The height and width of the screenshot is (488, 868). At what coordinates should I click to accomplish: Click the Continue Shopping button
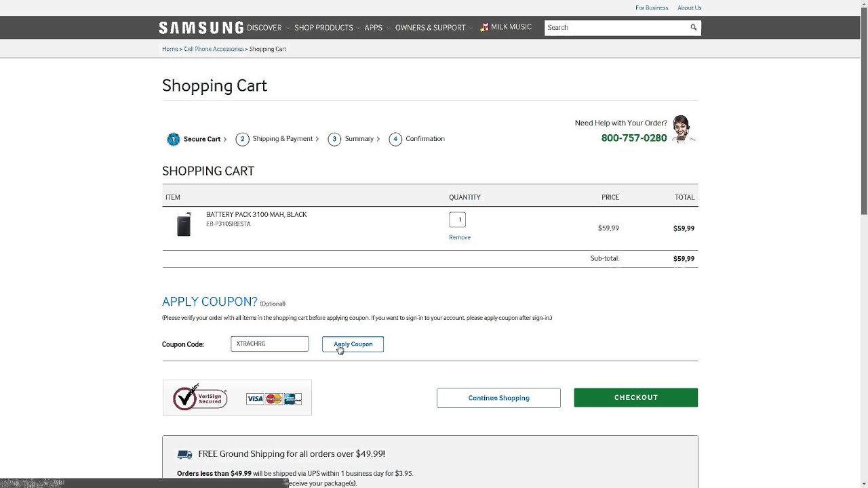click(x=498, y=398)
